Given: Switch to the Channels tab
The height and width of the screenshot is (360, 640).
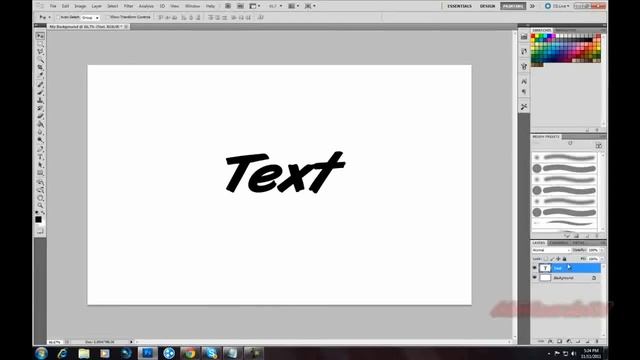Looking at the screenshot, I should [559, 243].
